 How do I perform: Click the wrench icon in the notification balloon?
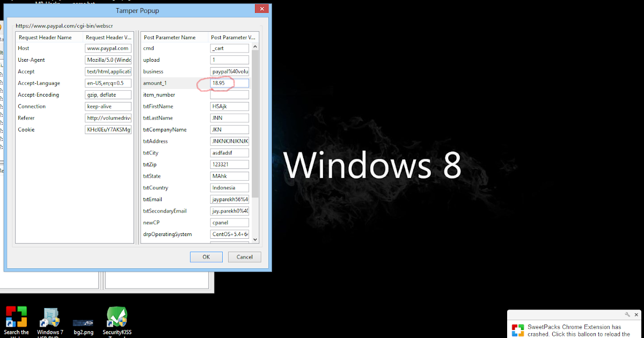tap(627, 314)
